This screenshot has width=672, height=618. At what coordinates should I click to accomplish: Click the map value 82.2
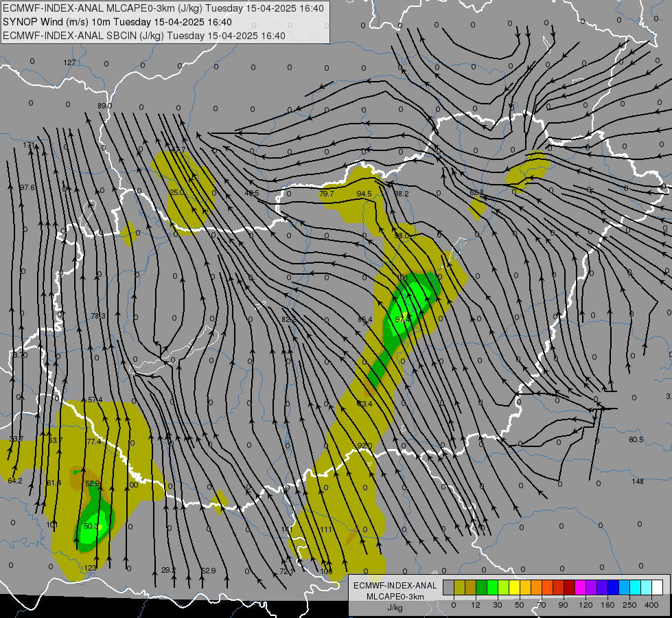tap(289, 319)
